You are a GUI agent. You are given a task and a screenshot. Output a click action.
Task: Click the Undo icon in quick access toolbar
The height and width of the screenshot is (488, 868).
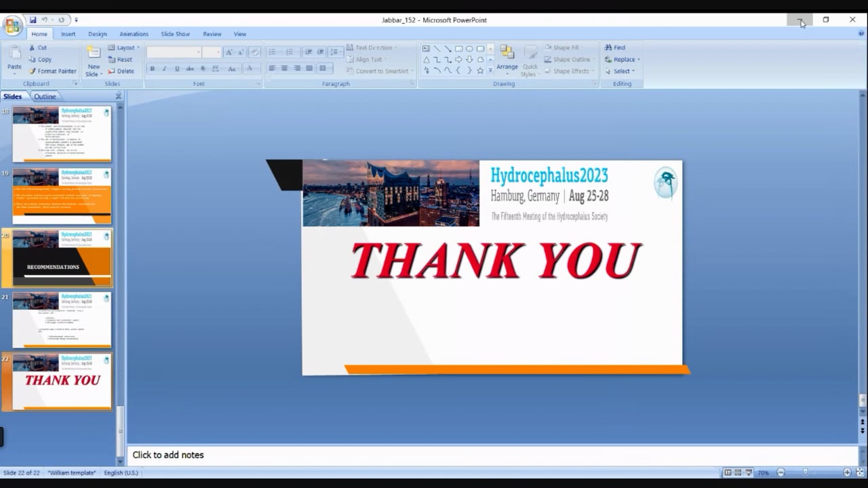45,20
